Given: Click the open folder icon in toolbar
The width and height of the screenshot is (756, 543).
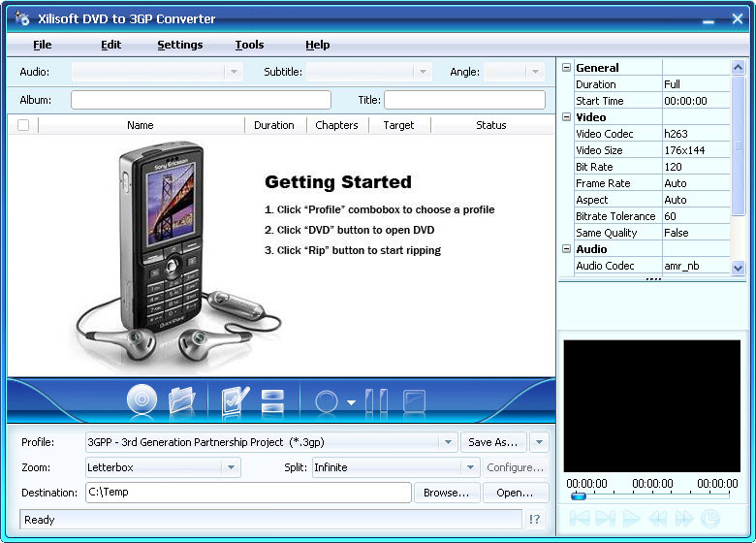Looking at the screenshot, I should [x=182, y=399].
